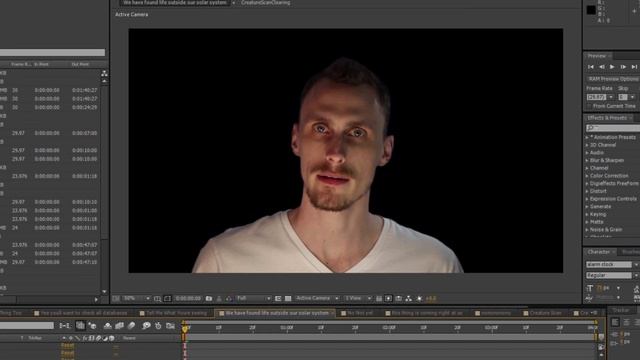Open the Comp Flowchart icon in viewer bar
This screenshot has width=640, height=360.
[x=409, y=299]
